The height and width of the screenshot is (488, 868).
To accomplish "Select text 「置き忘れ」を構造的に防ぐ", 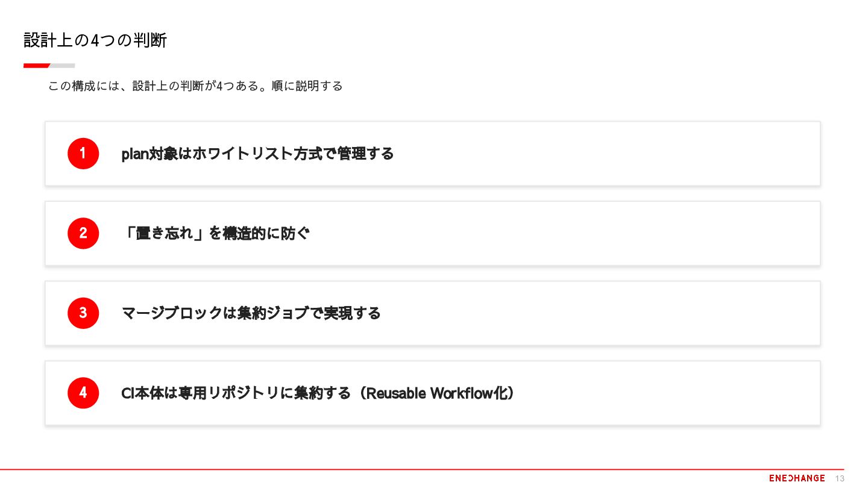I will 215,233.
